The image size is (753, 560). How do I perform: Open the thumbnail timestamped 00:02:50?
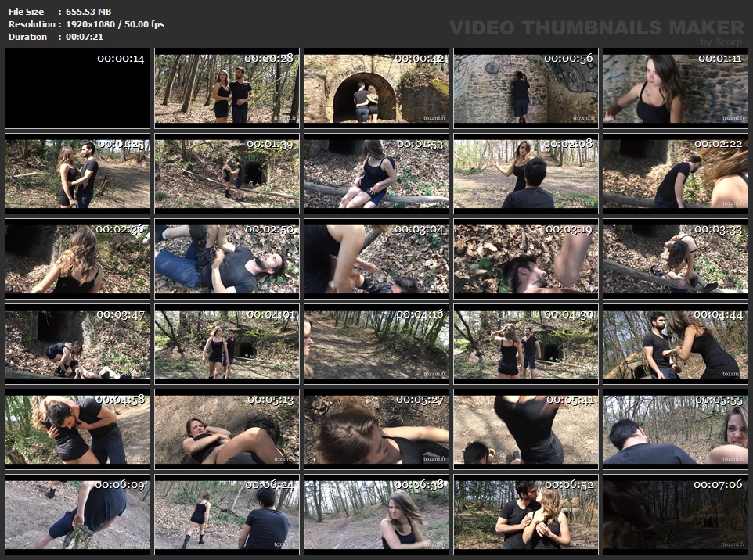click(x=227, y=259)
